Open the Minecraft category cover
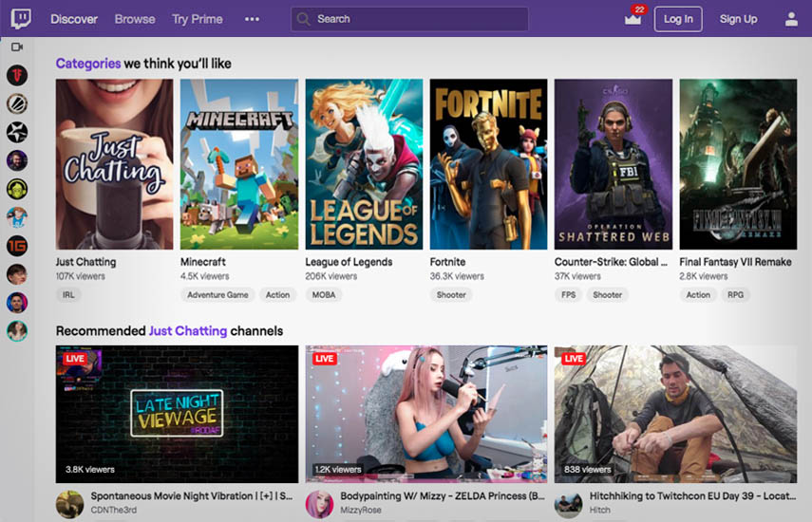The image size is (812, 522). (x=239, y=164)
